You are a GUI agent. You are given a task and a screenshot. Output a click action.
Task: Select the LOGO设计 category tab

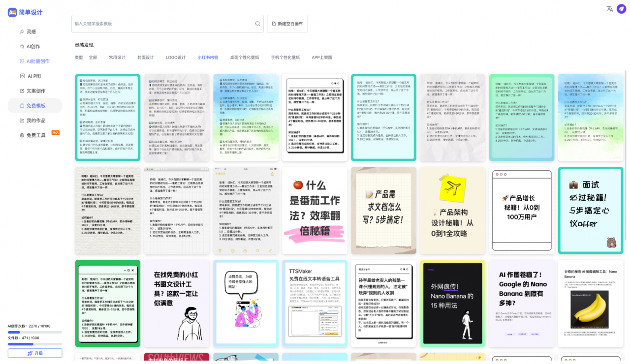176,58
